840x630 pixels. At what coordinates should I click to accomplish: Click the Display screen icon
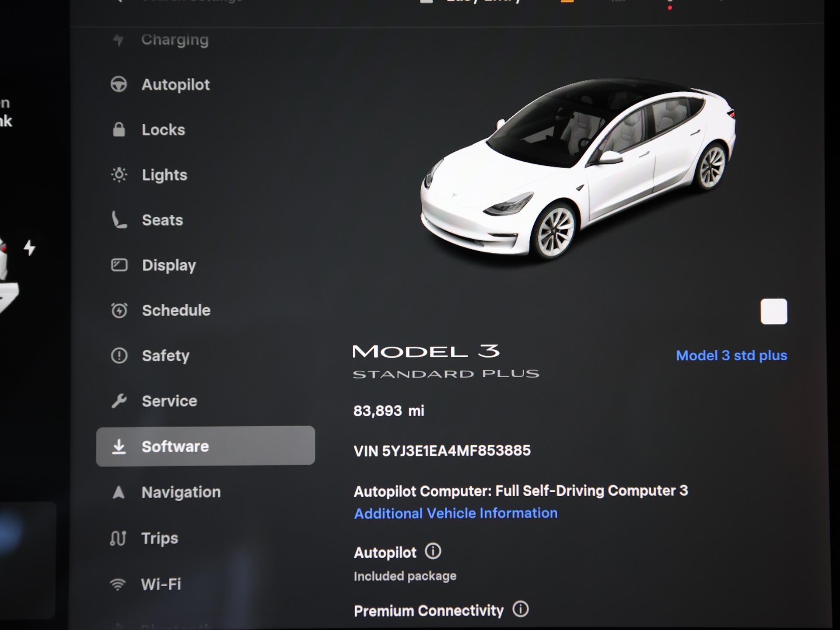[119, 265]
